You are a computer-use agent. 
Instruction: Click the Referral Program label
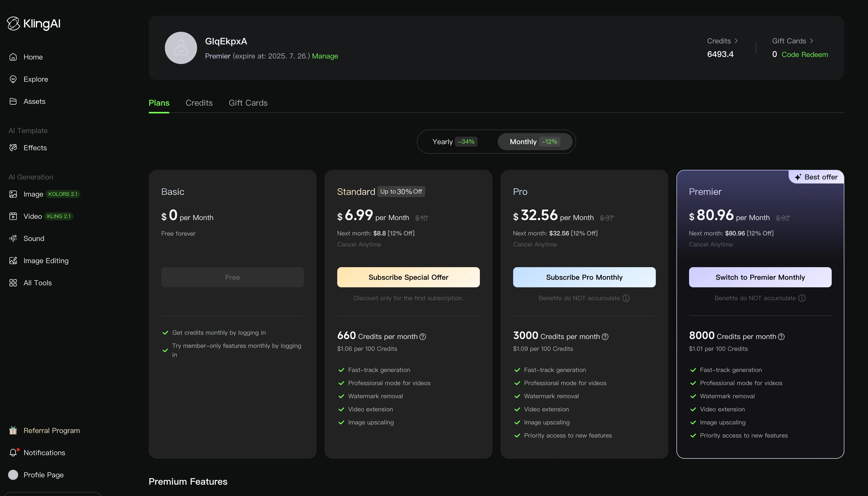point(52,430)
